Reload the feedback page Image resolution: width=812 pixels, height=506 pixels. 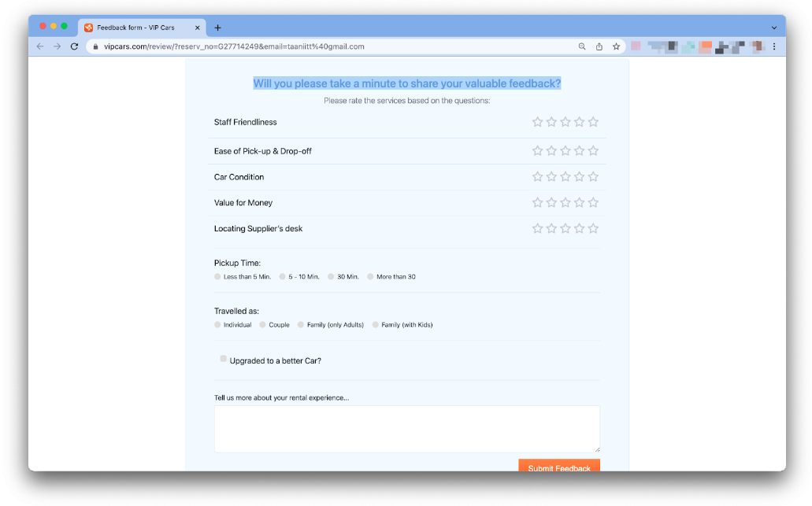click(74, 46)
